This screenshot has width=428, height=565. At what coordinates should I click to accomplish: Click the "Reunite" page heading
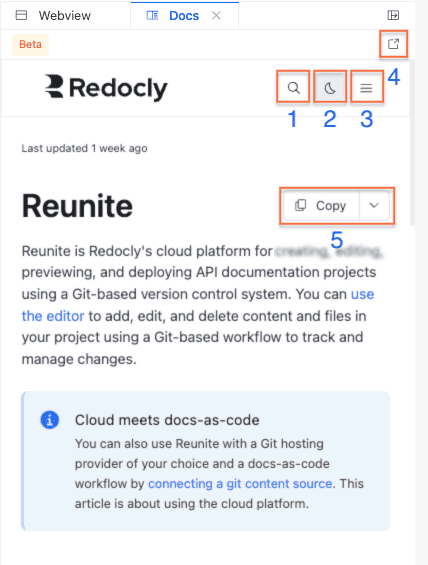[77, 206]
